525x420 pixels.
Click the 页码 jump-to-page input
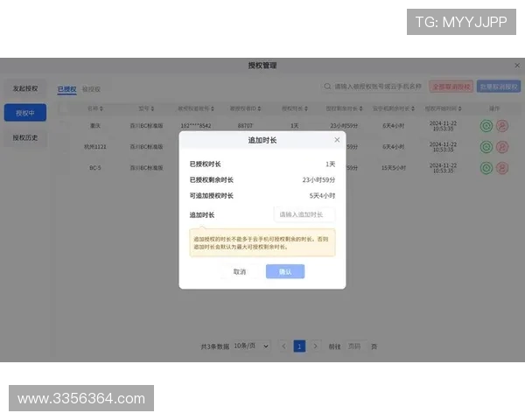355,346
